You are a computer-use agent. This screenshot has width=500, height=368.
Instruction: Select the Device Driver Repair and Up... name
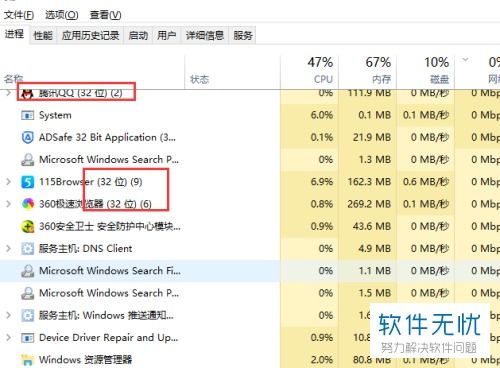click(109, 337)
